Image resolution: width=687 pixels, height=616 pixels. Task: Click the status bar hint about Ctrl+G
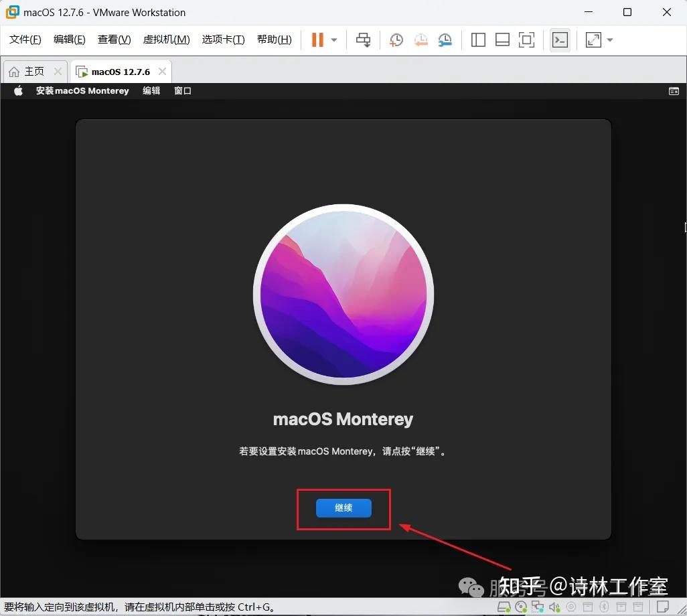click(x=140, y=607)
